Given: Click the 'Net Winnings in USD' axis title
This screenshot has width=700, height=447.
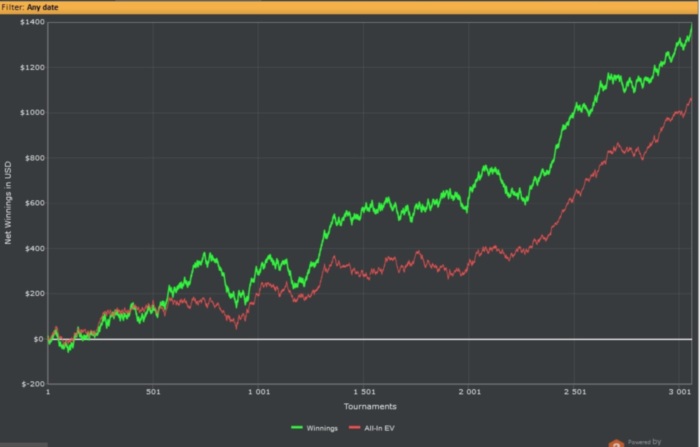Looking at the screenshot, I should point(8,203).
